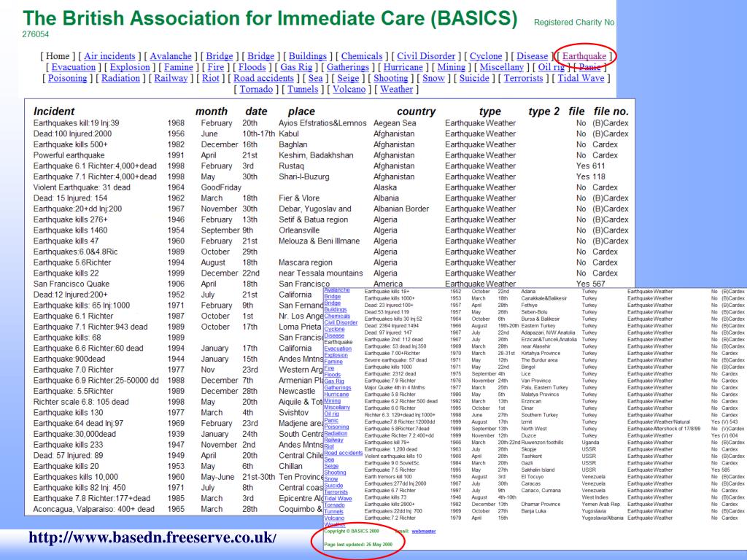The image size is (747, 560).
Task: Open the Gas Rig link in top navigation
Action: point(296,67)
